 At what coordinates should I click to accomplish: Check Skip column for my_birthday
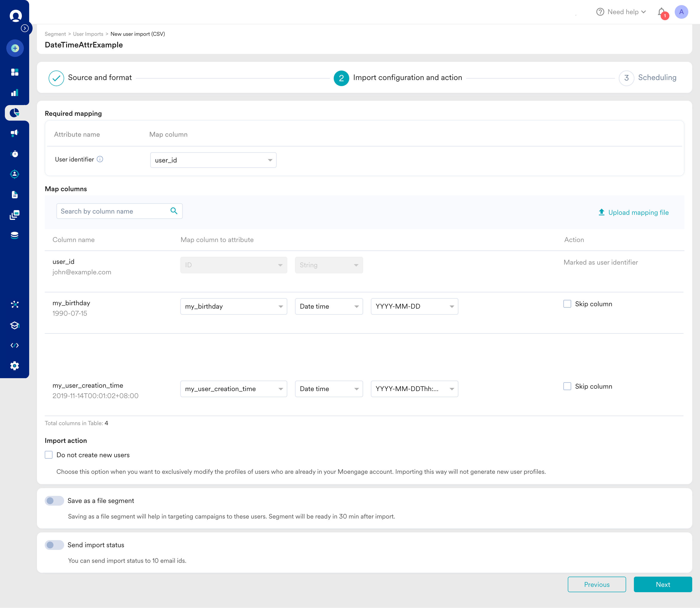[567, 304]
